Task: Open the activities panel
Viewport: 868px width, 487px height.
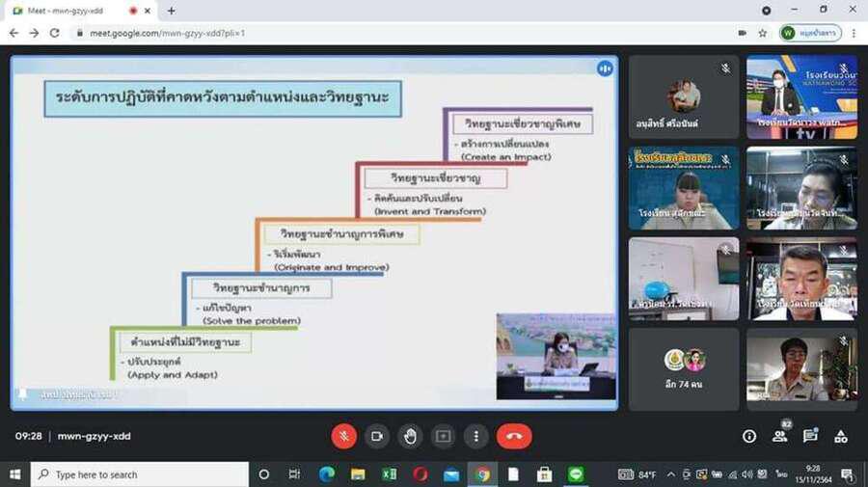Action: 841,436
